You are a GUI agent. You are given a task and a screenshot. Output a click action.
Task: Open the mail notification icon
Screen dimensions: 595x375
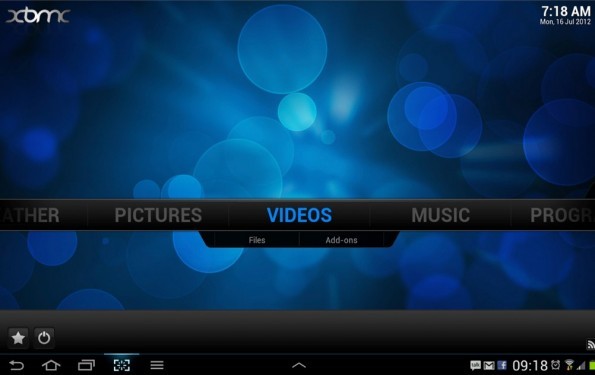click(x=489, y=366)
